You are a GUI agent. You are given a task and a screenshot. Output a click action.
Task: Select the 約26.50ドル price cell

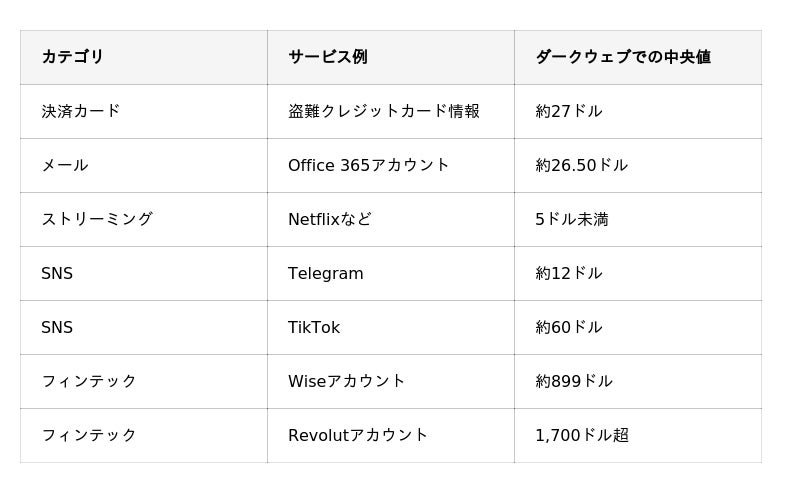point(638,165)
